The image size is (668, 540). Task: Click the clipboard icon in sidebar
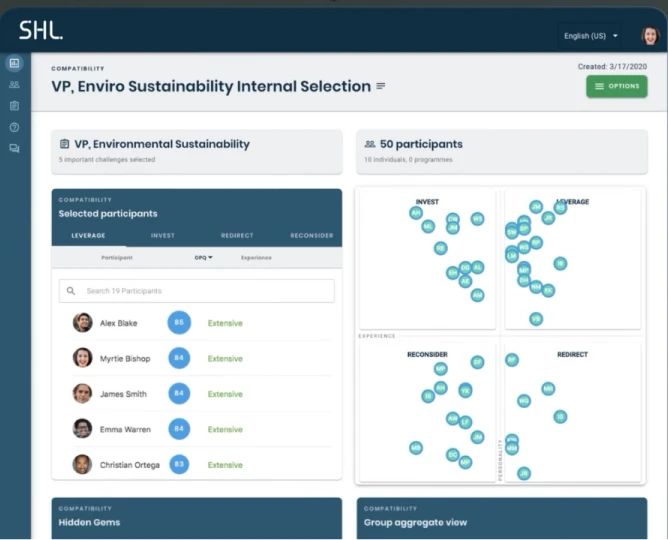tap(14, 105)
